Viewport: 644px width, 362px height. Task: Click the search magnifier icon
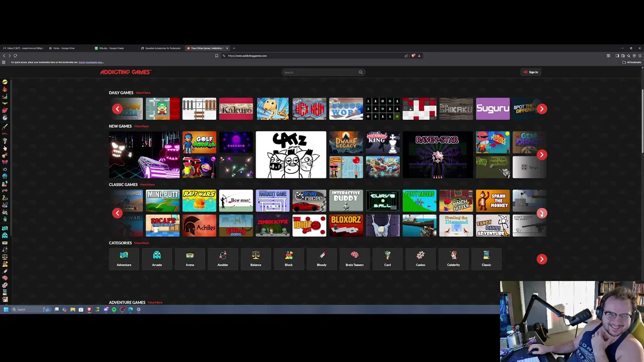[360, 72]
